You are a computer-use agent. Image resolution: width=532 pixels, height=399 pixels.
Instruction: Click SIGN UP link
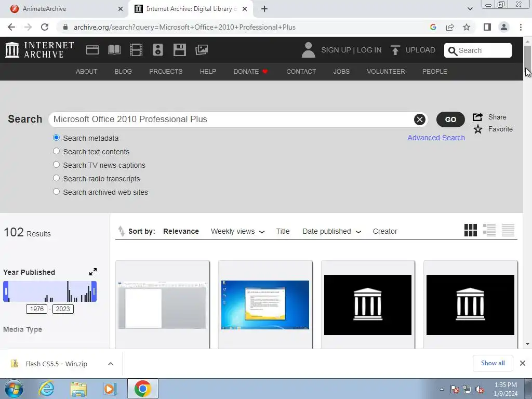click(336, 50)
